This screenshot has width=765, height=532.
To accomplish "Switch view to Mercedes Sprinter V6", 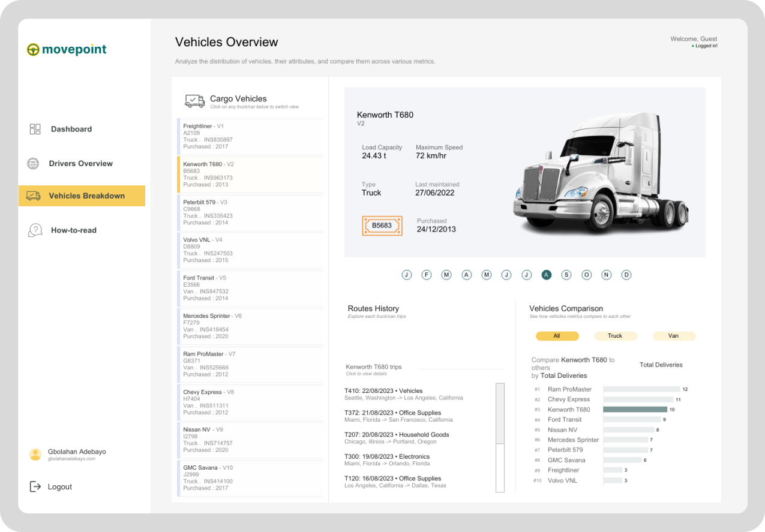I will point(251,326).
